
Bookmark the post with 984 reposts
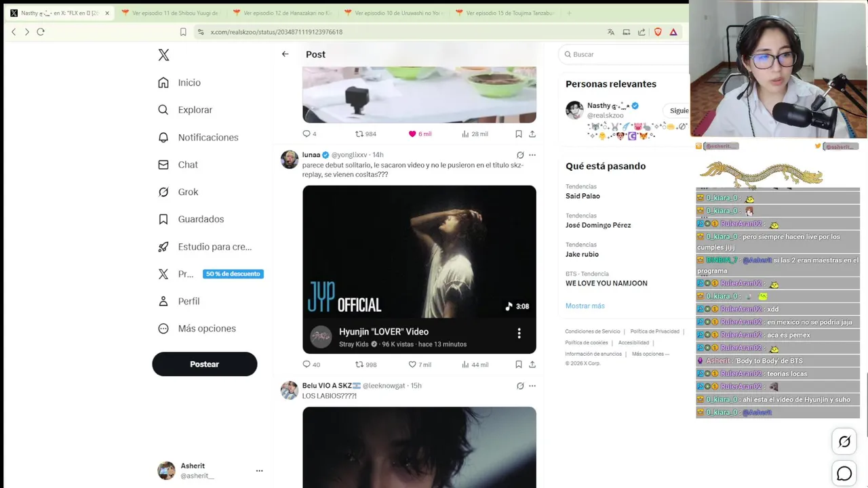(x=519, y=134)
